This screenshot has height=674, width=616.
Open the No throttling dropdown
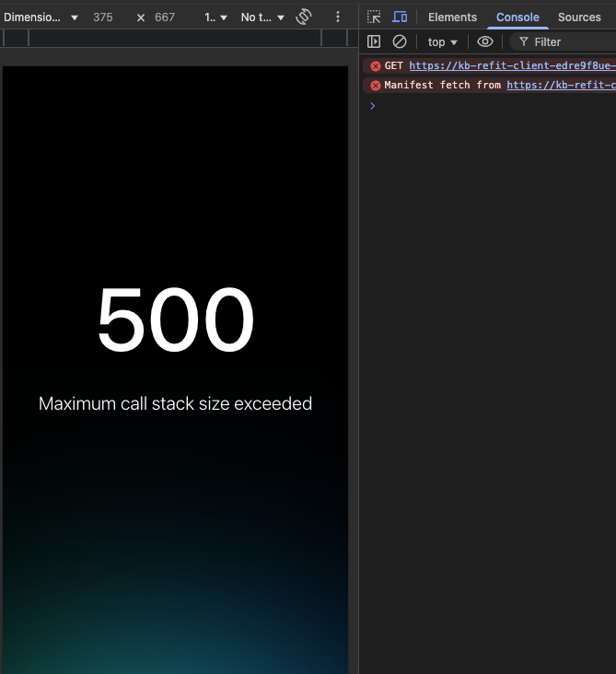[262, 17]
